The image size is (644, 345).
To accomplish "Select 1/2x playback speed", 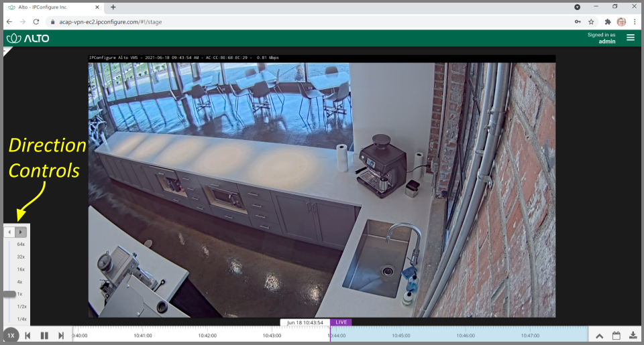I will pyautogui.click(x=21, y=306).
